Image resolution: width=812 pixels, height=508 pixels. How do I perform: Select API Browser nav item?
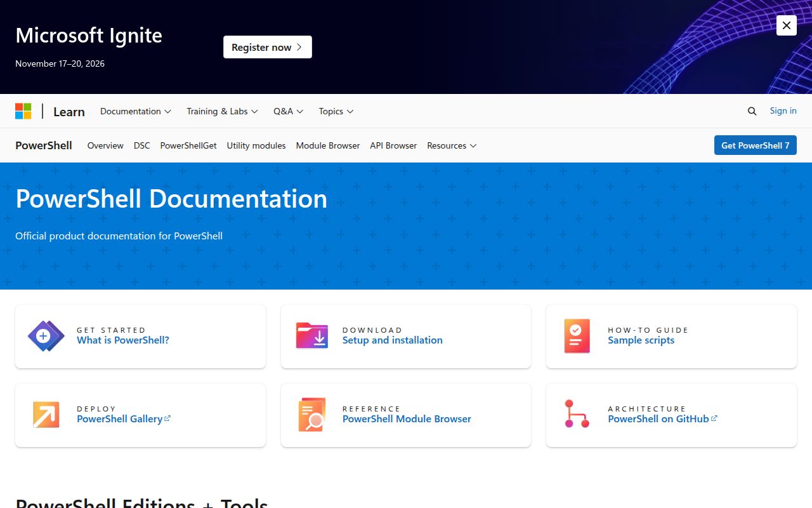point(393,145)
